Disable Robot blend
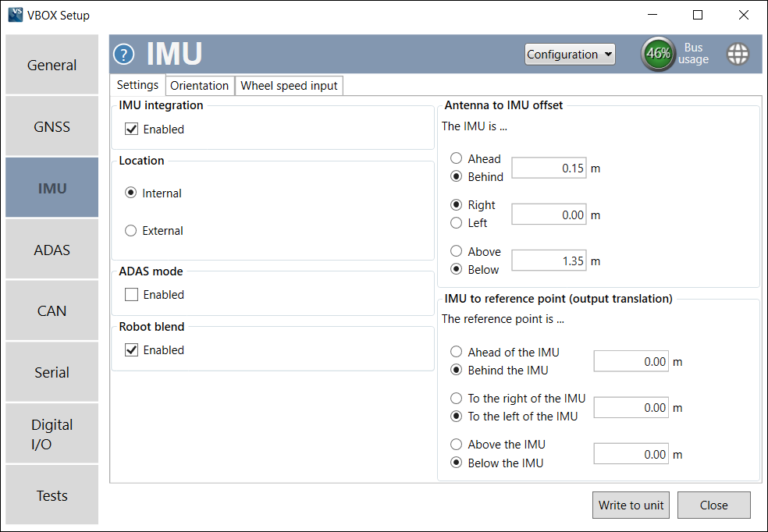This screenshot has width=768, height=532. (132, 349)
